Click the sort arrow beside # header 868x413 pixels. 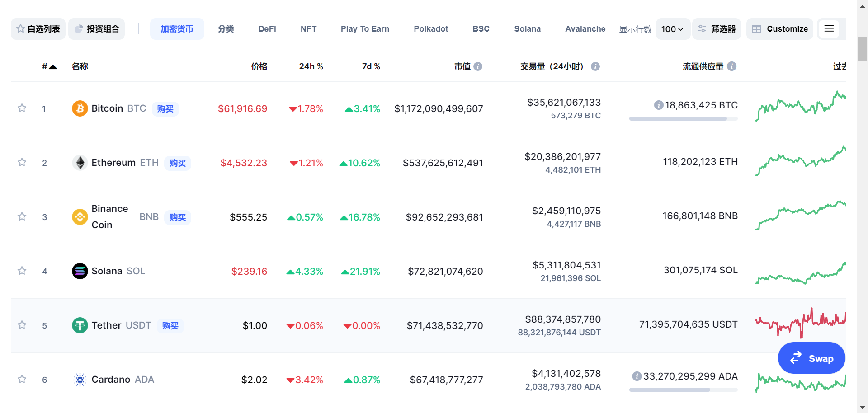53,67
